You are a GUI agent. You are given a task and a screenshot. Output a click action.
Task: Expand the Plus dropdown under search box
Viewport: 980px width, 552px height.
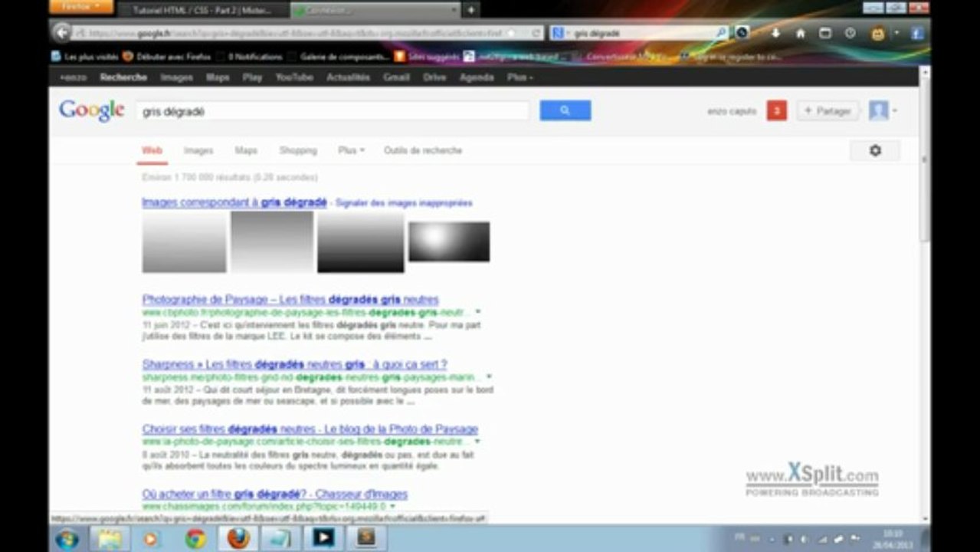351,150
